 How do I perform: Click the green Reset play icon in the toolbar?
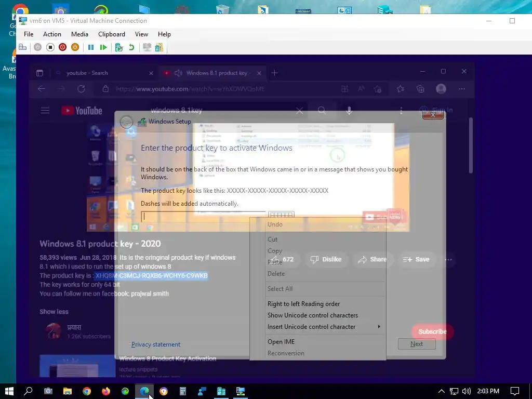(x=103, y=47)
